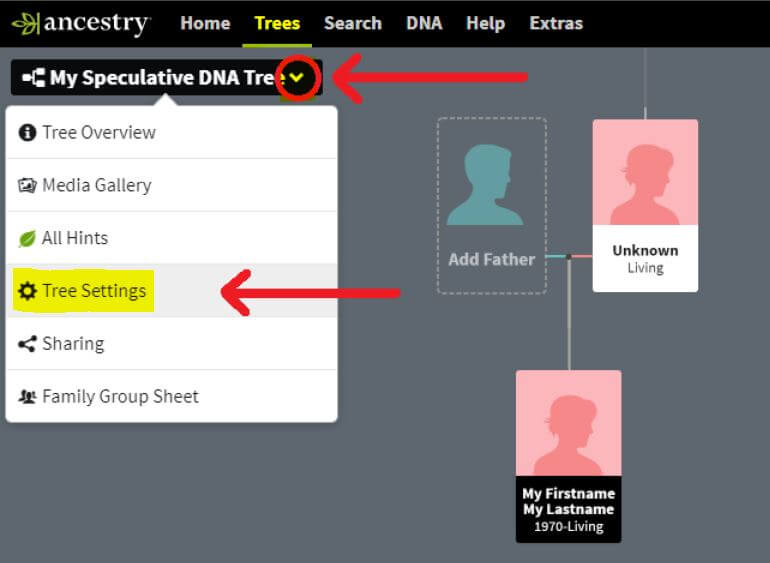This screenshot has width=770, height=563.
Task: Click the green leaf hints icon
Action: click(27, 238)
